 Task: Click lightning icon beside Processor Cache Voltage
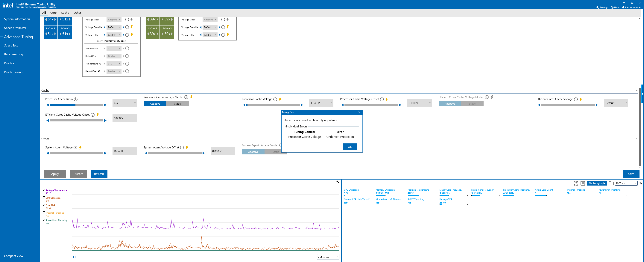[x=280, y=99]
